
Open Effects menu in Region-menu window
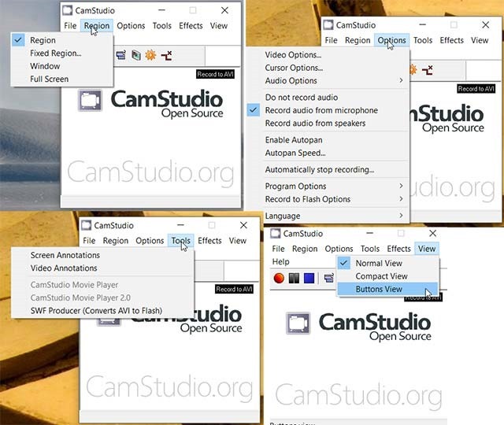pyautogui.click(x=191, y=26)
